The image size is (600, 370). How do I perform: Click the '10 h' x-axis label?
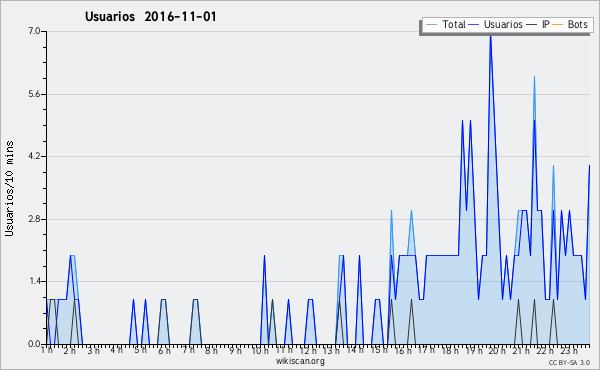(260, 350)
